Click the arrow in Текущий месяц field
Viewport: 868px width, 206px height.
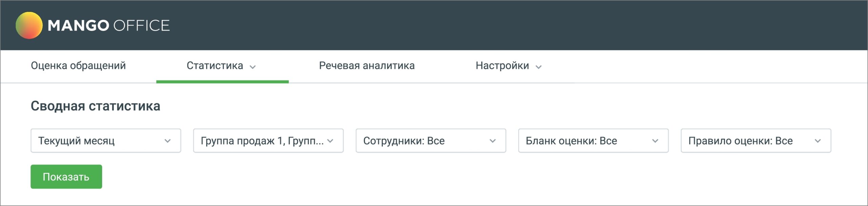pyautogui.click(x=167, y=141)
